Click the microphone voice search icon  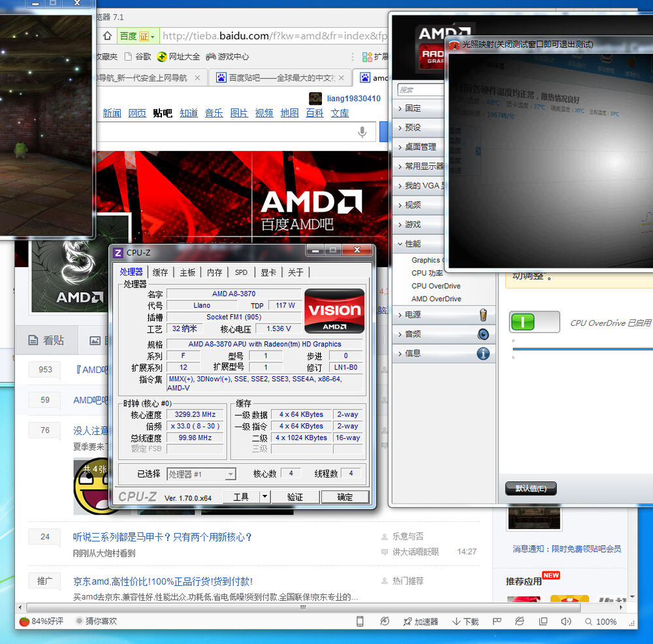point(362,132)
